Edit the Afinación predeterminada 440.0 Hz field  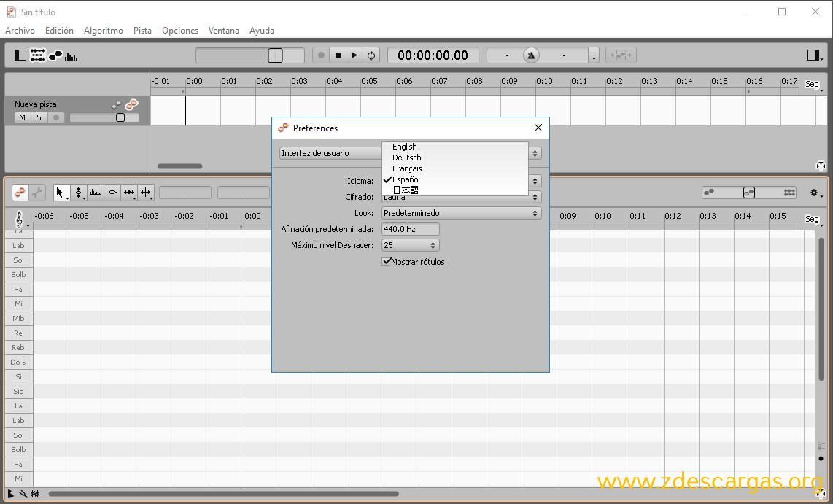(x=411, y=230)
